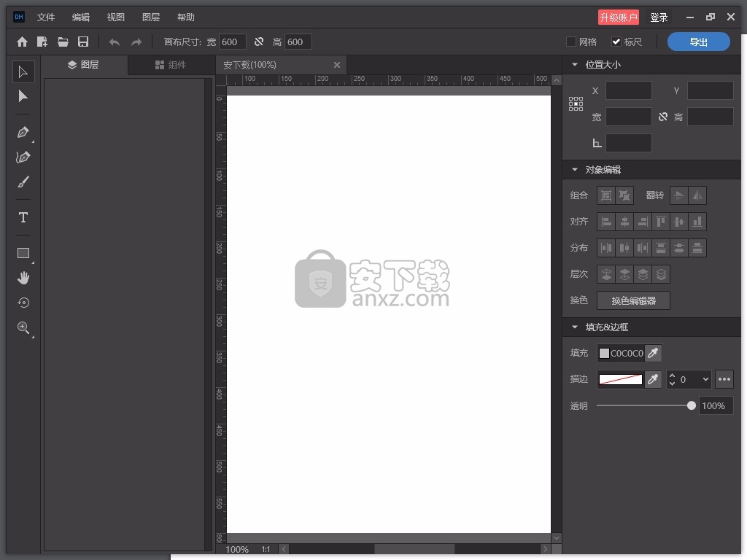The height and width of the screenshot is (560, 747).
Task: Align objects to the bottom edge
Action: (x=697, y=222)
